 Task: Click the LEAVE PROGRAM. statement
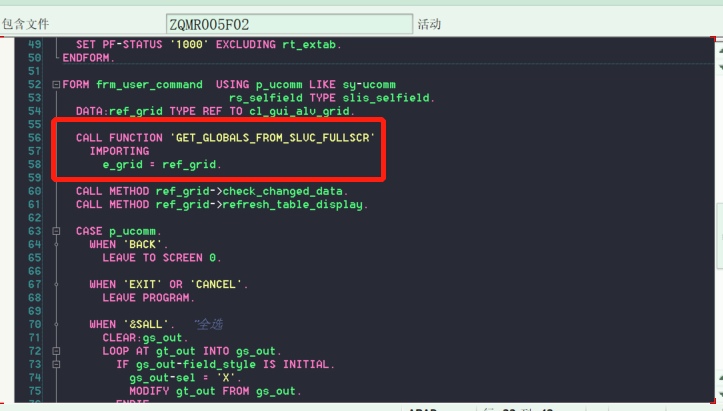tap(148, 298)
